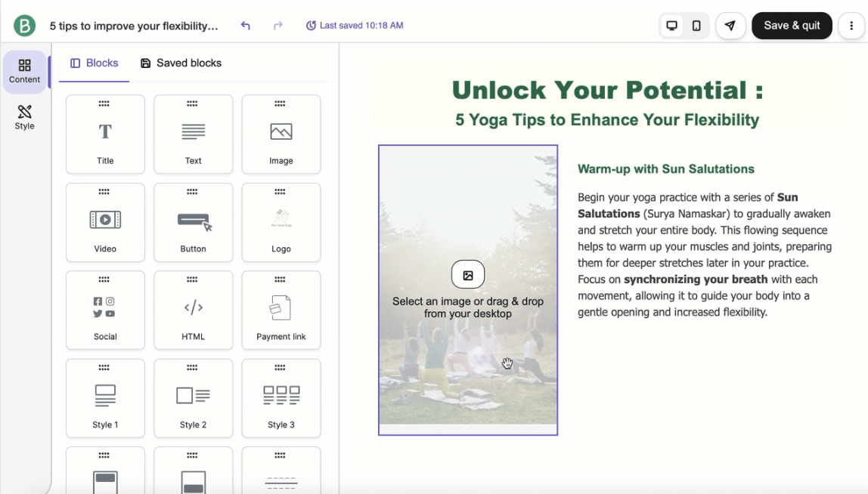Click the Brevo logo icon
Image resolution: width=868 pixels, height=494 pixels.
24,26
